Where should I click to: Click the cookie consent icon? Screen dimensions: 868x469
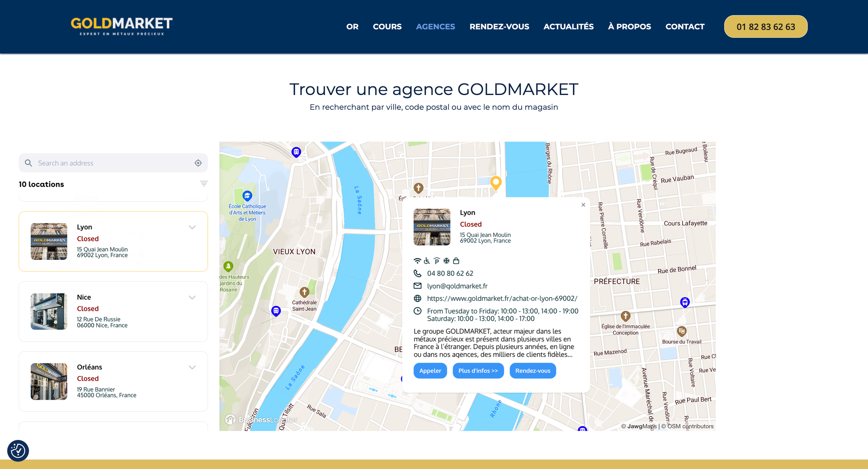click(18, 451)
